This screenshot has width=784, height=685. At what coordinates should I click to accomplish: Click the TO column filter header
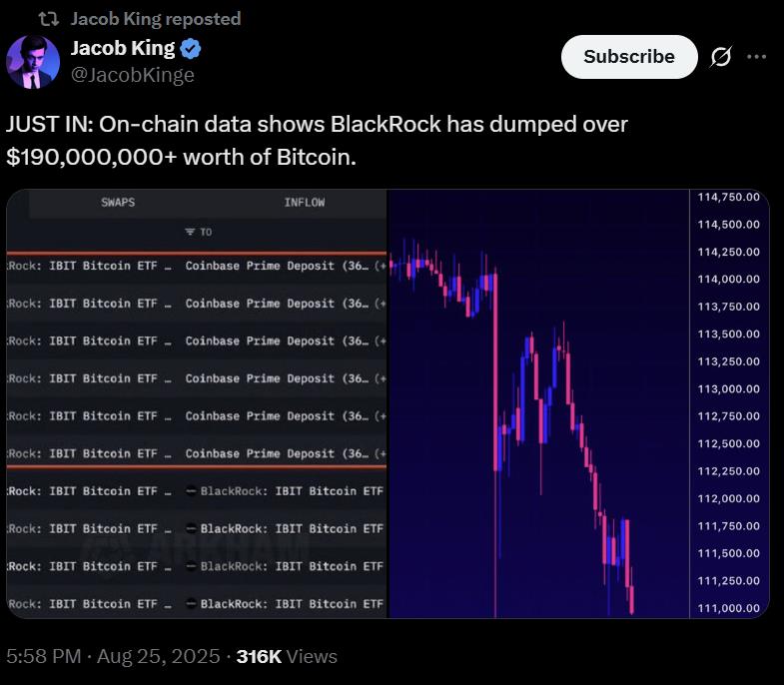[199, 232]
